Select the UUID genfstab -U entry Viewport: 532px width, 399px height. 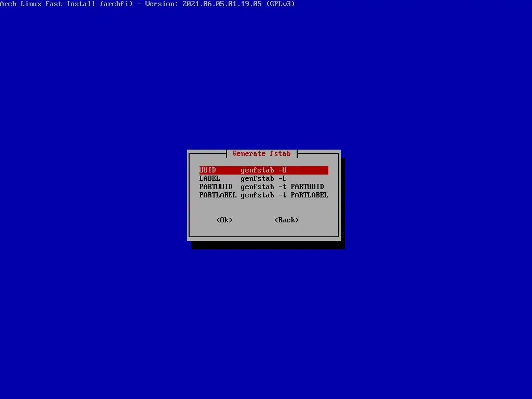coord(263,170)
